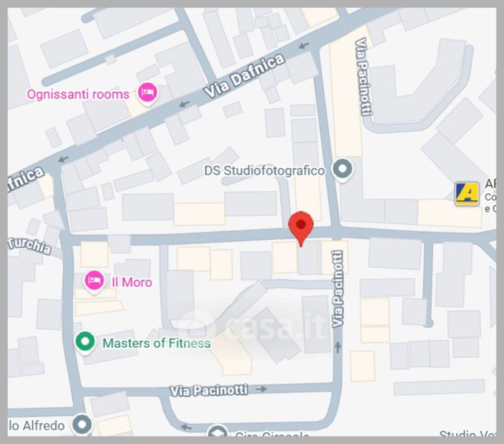Click the Via Dafnica street name
Viewport: 504px width, 444px height.
coord(245,75)
